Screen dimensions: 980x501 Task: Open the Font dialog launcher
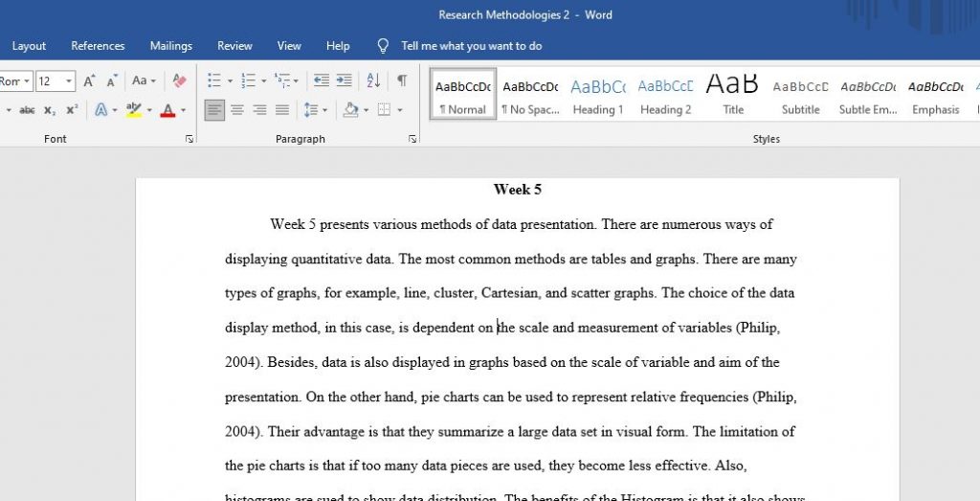pos(189,139)
